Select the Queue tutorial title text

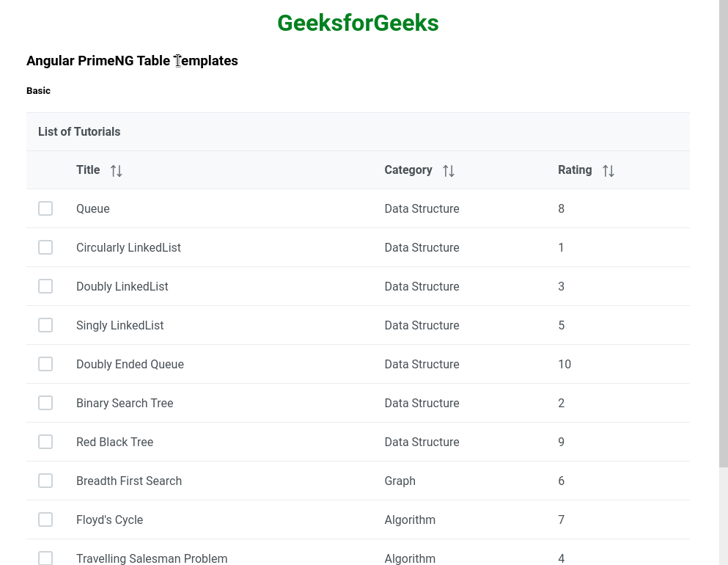click(92, 208)
